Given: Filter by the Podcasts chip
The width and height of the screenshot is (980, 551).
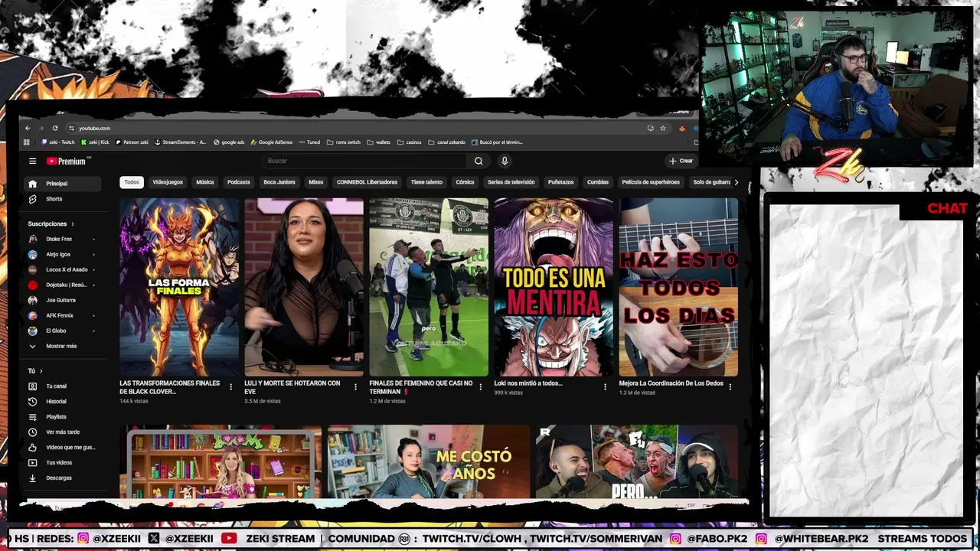Looking at the screenshot, I should pos(239,182).
